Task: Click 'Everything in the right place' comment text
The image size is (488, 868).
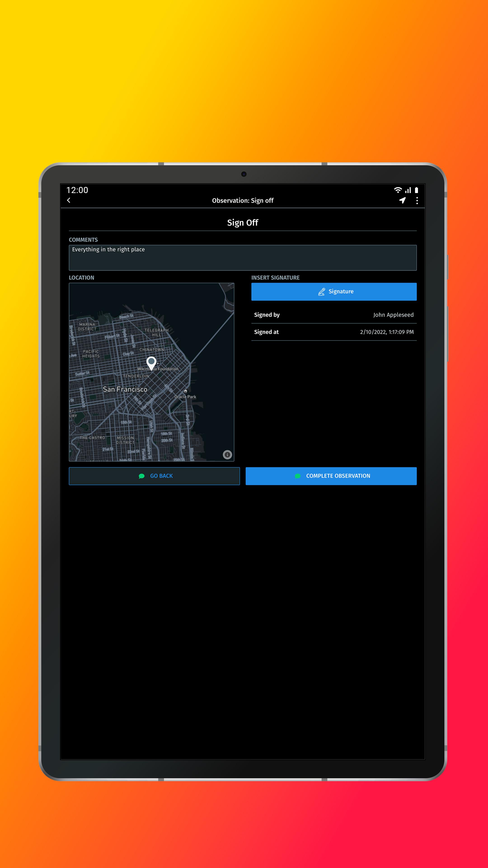Action: (x=108, y=250)
